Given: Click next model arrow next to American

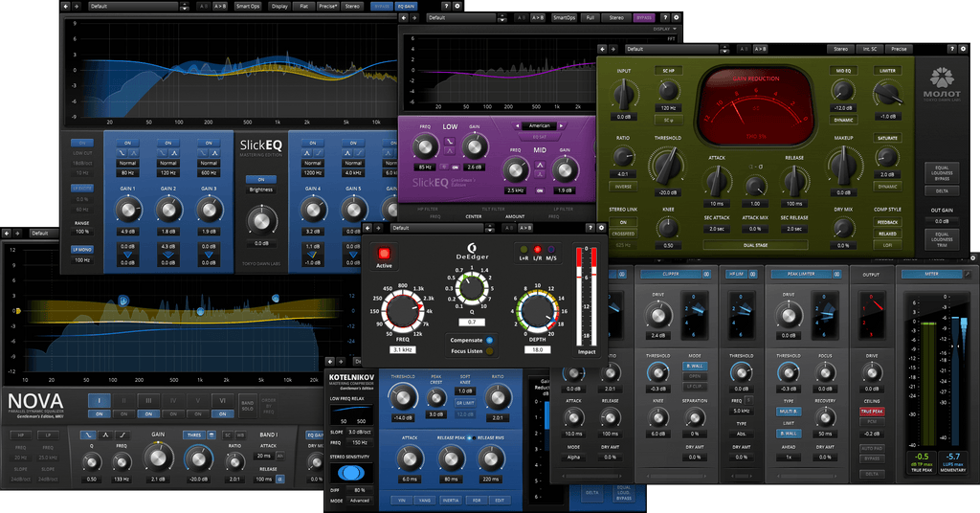Looking at the screenshot, I should [x=561, y=125].
